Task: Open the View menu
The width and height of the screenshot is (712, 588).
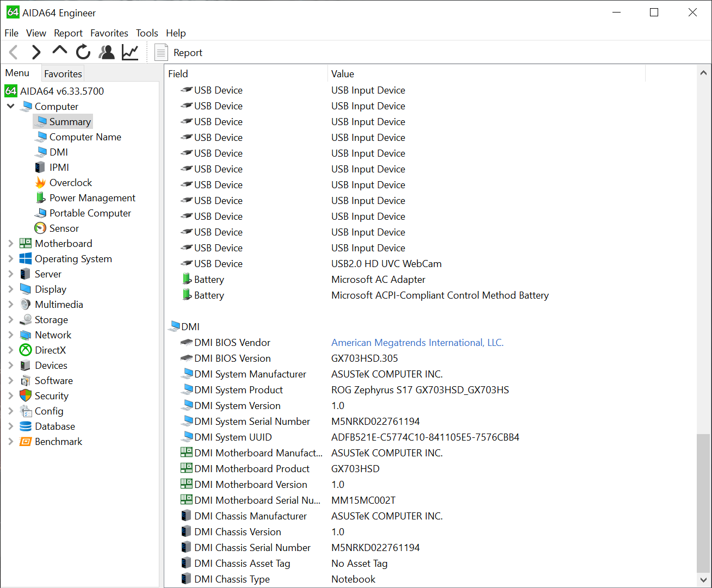Action: point(36,33)
